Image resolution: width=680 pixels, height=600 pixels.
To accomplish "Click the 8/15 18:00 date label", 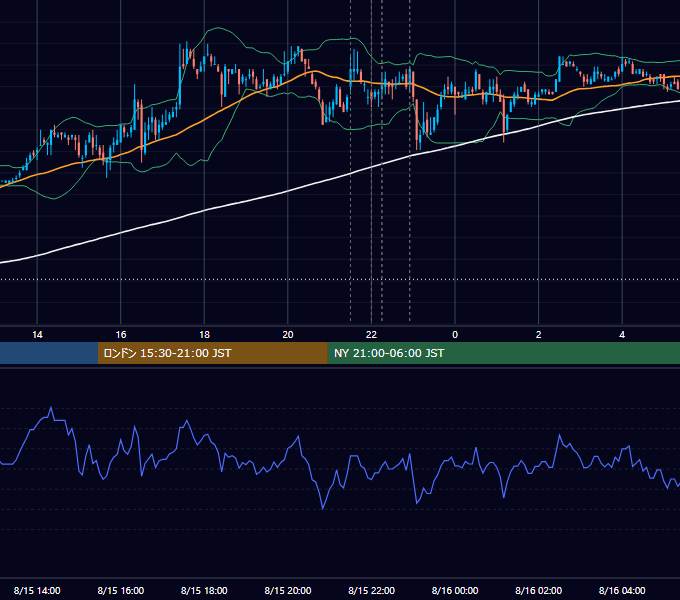I will point(204,590).
